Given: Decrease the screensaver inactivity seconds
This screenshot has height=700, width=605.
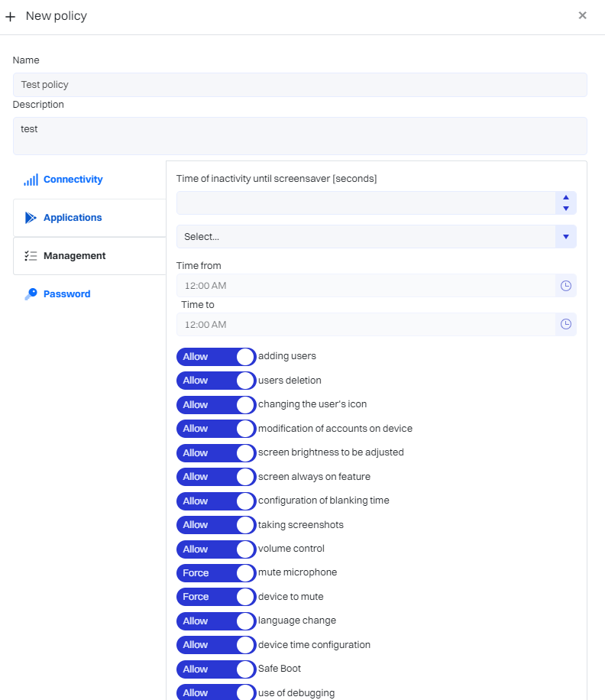Looking at the screenshot, I should click(x=566, y=209).
